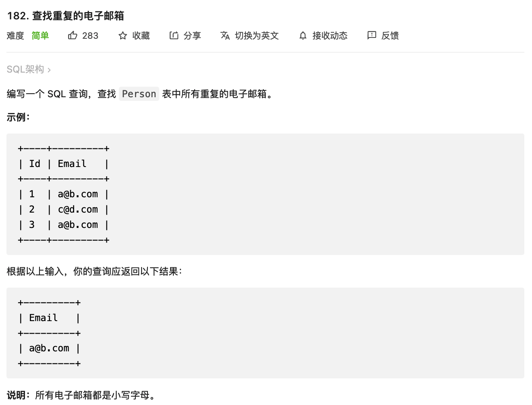Expand the SQL架构 chevron arrow
Image resolution: width=532 pixels, height=405 pixels.
coord(49,70)
